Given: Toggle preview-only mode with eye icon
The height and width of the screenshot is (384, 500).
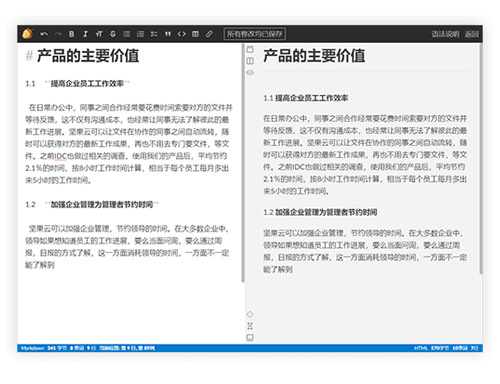Looking at the screenshot, I should 250,73.
